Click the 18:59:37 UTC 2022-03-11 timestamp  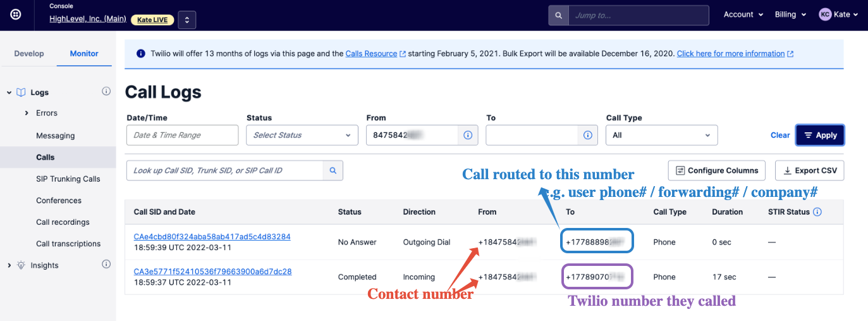point(182,282)
